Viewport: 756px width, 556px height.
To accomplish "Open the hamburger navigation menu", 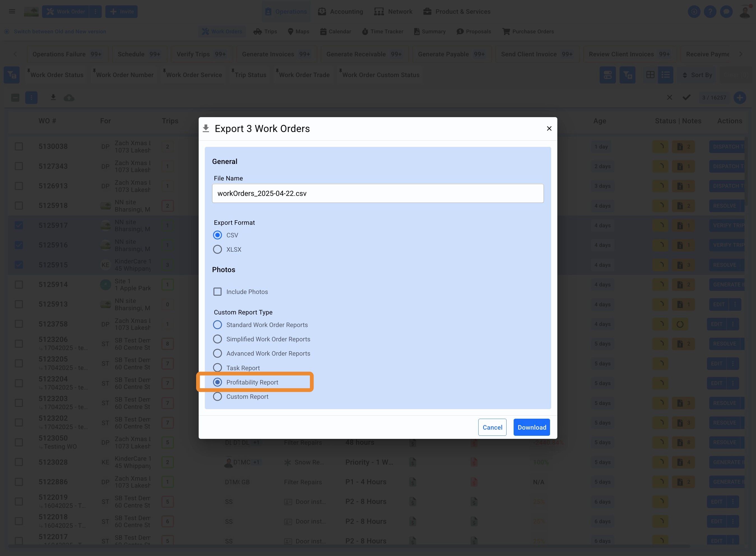I will click(12, 11).
